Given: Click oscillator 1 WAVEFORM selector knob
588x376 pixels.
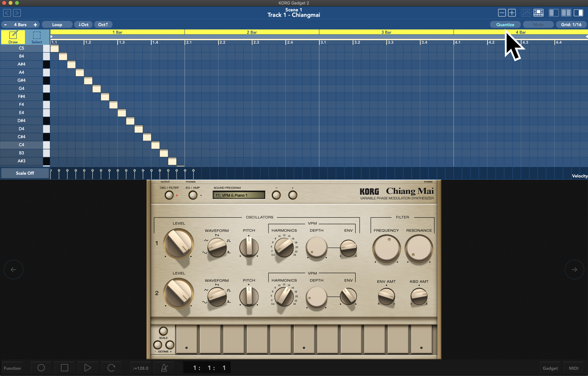Looking at the screenshot, I should pyautogui.click(x=217, y=248).
